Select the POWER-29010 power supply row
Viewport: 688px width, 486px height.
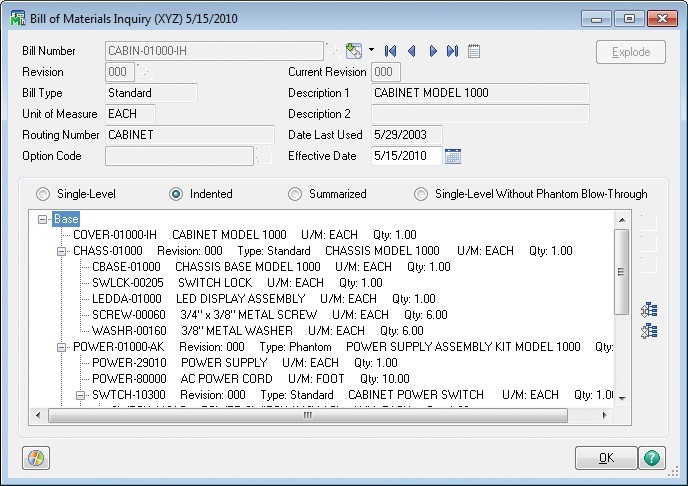click(x=245, y=363)
